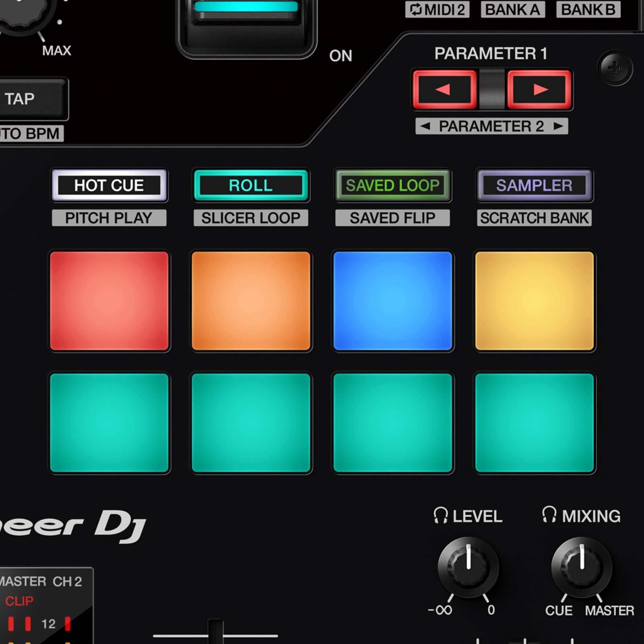Screen dimensions: 644x644
Task: Activate the SAMPLER pad mode
Action: (534, 185)
